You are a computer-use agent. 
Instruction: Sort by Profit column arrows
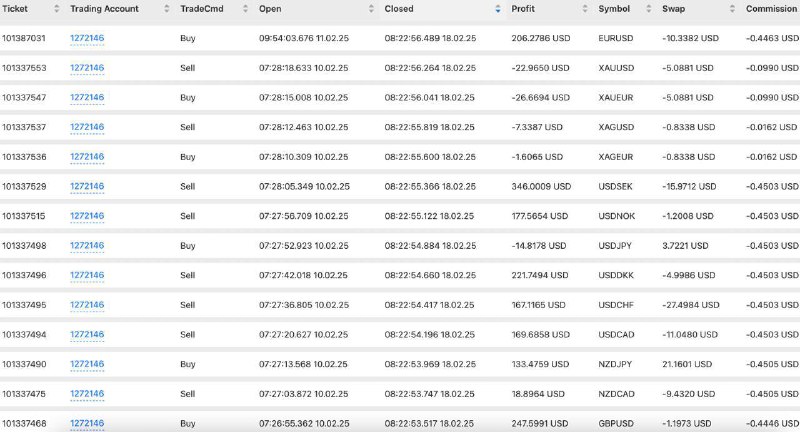pyautogui.click(x=585, y=9)
